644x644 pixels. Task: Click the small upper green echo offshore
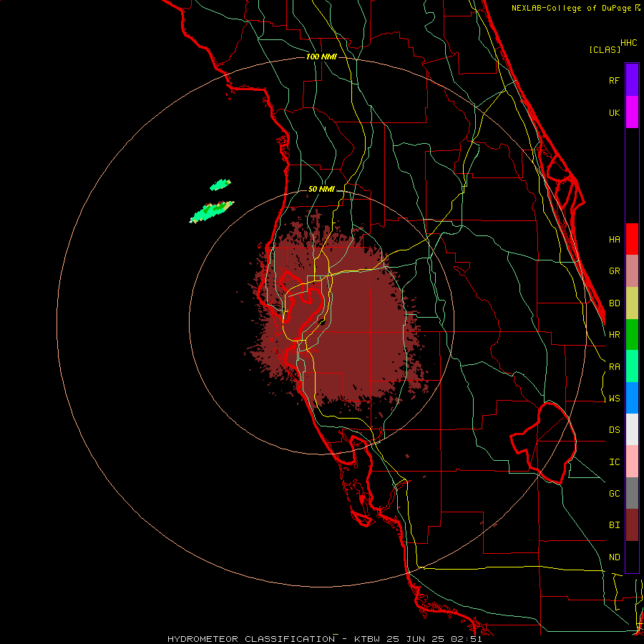click(220, 185)
